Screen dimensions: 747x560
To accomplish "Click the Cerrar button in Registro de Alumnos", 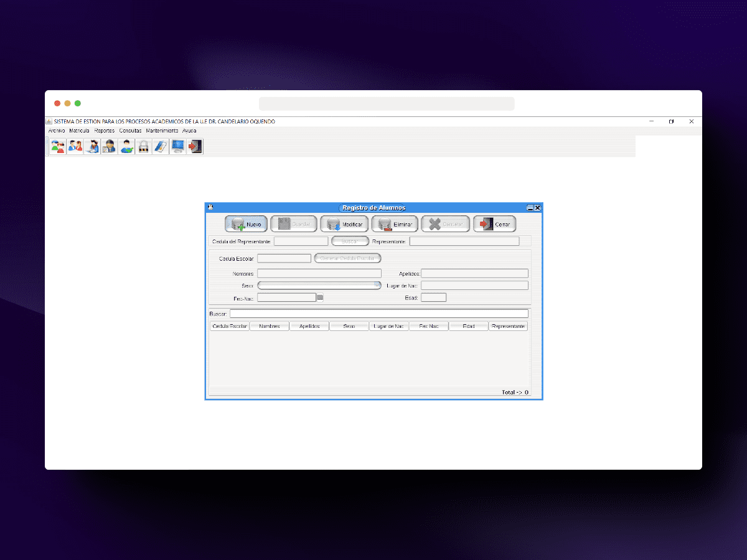I will (494, 224).
